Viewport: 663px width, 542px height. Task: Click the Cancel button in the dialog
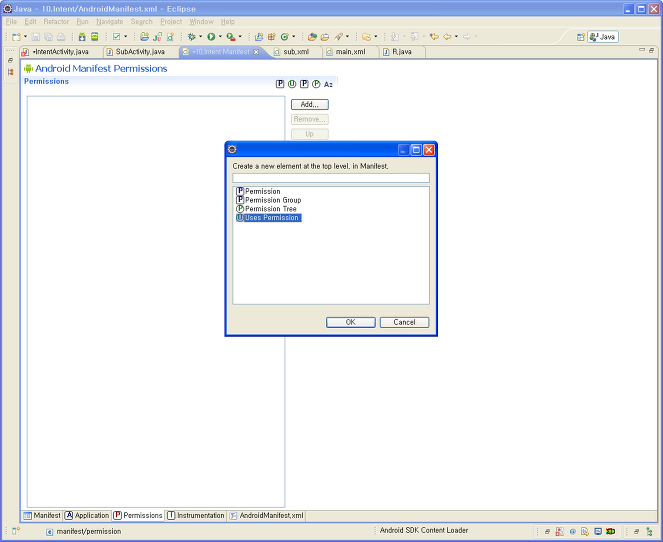404,322
